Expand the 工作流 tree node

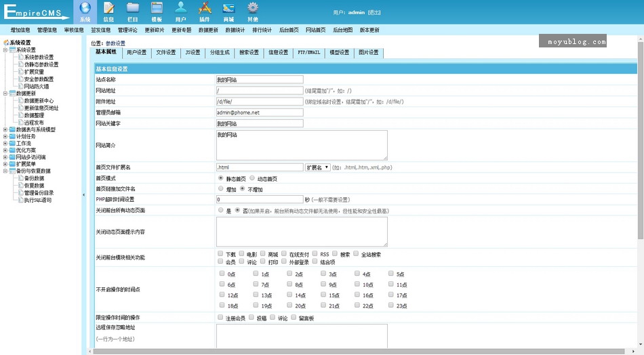[5, 143]
